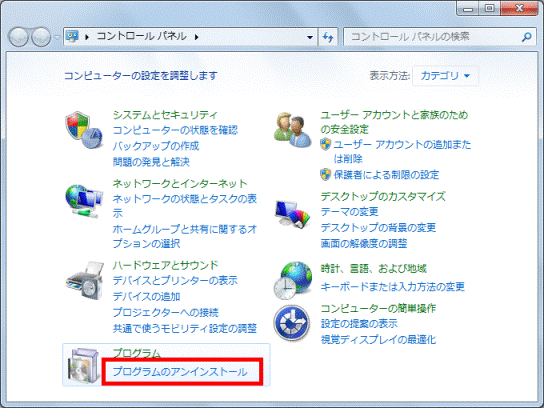
Task: Open recent pages dropdown next to Forward button
Action: [x=57, y=36]
